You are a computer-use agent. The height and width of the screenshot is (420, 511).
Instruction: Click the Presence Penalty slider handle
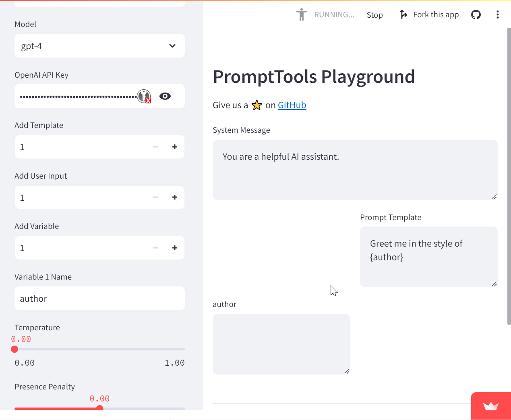(100, 408)
